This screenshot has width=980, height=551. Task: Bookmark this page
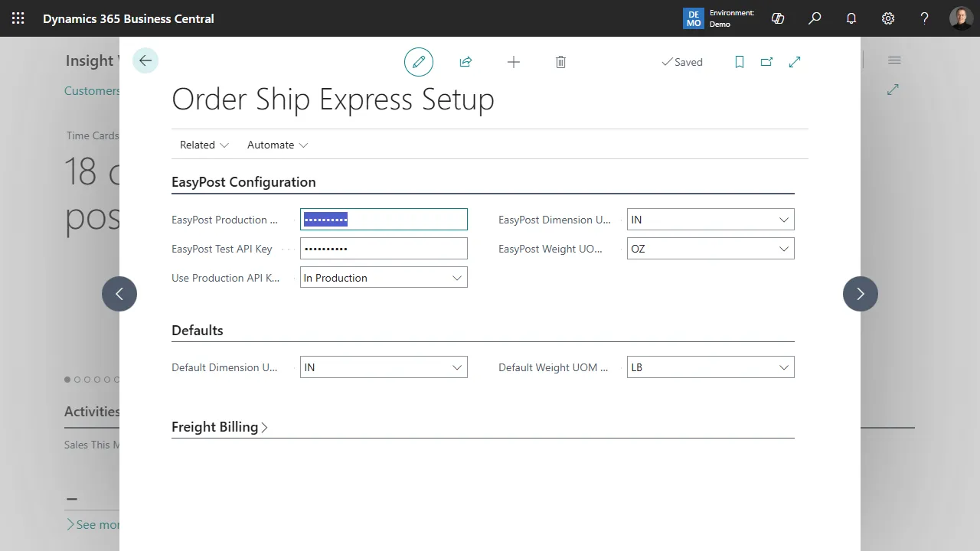pyautogui.click(x=740, y=62)
